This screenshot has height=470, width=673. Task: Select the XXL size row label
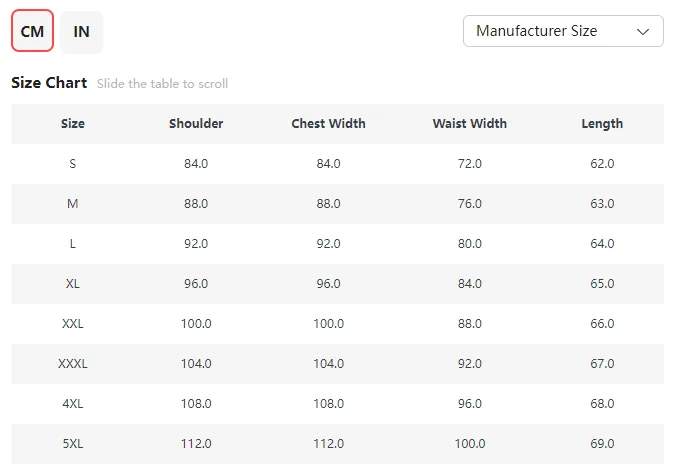coord(73,324)
